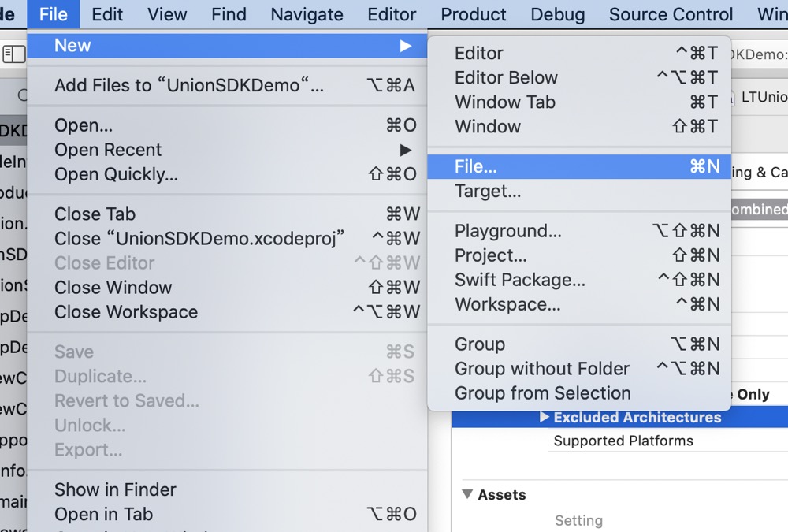Open the Debug menu
The height and width of the screenshot is (532, 788).
pyautogui.click(x=557, y=14)
